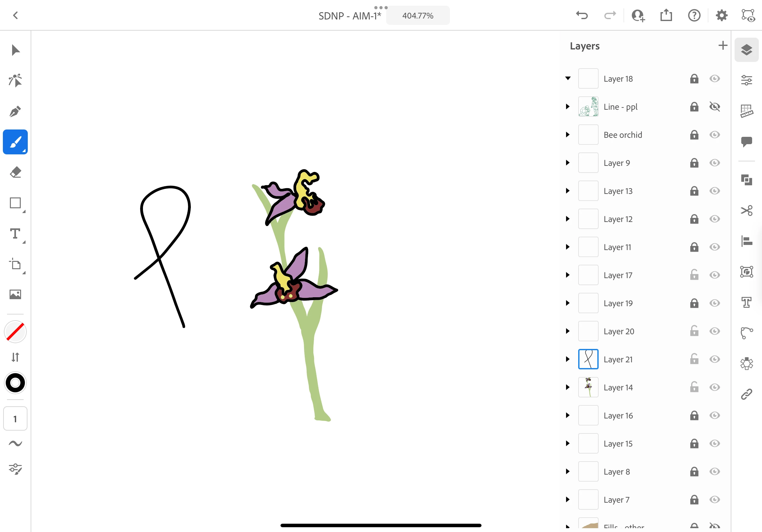Image resolution: width=762 pixels, height=532 pixels.
Task: Click the Undo arrow
Action: coord(582,15)
